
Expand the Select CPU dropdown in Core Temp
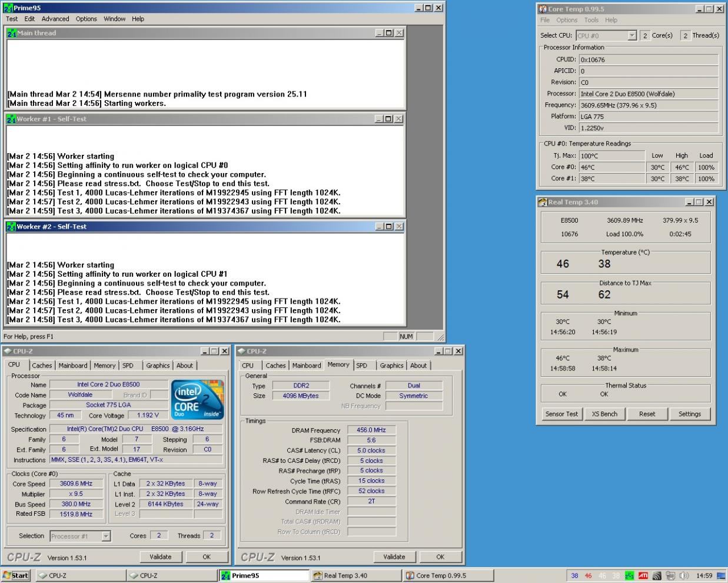click(631, 35)
